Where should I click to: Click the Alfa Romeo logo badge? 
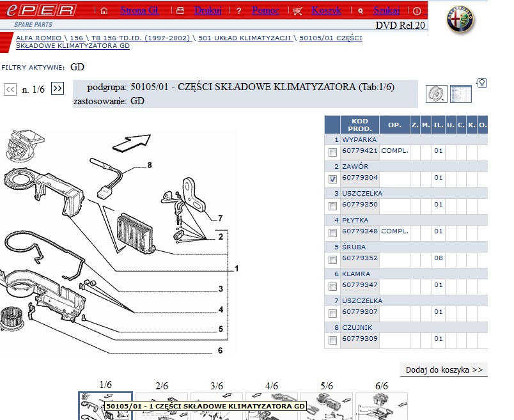460,19
